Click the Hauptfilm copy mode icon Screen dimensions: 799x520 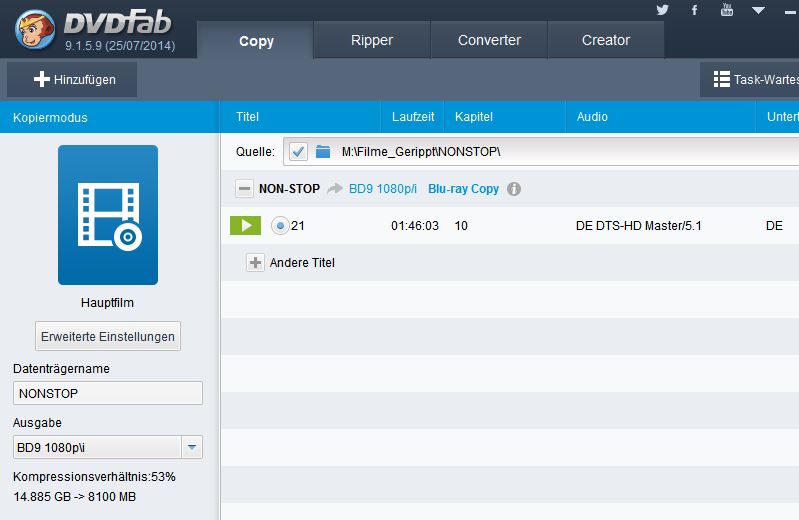(108, 215)
